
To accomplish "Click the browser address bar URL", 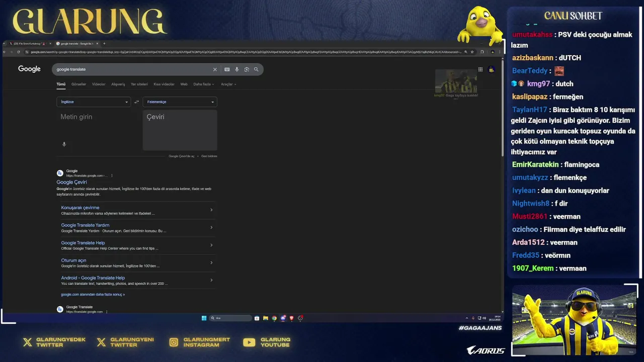I will click(246, 52).
